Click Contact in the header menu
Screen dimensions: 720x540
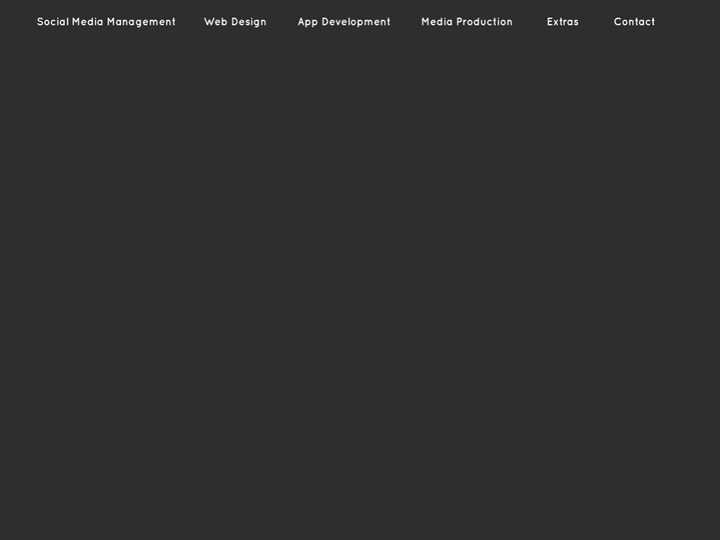click(634, 22)
